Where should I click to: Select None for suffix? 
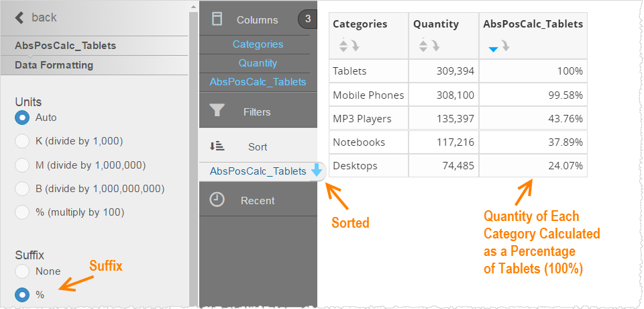coord(22,271)
